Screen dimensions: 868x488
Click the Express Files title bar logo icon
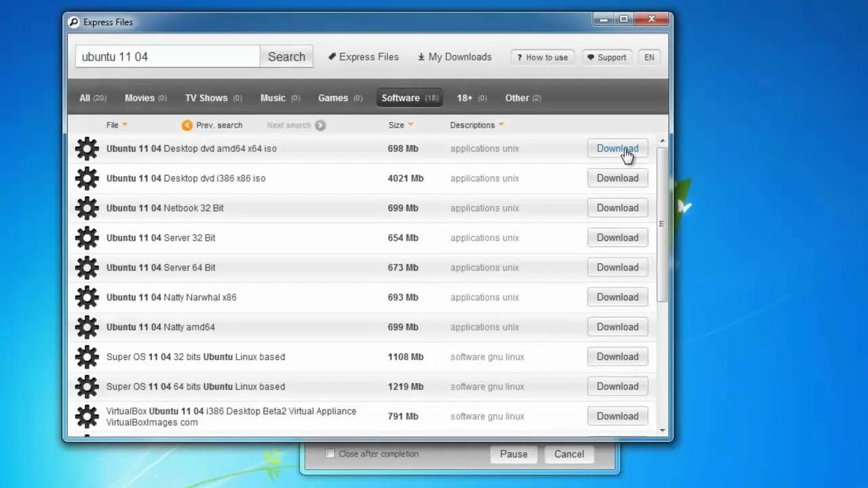point(74,22)
